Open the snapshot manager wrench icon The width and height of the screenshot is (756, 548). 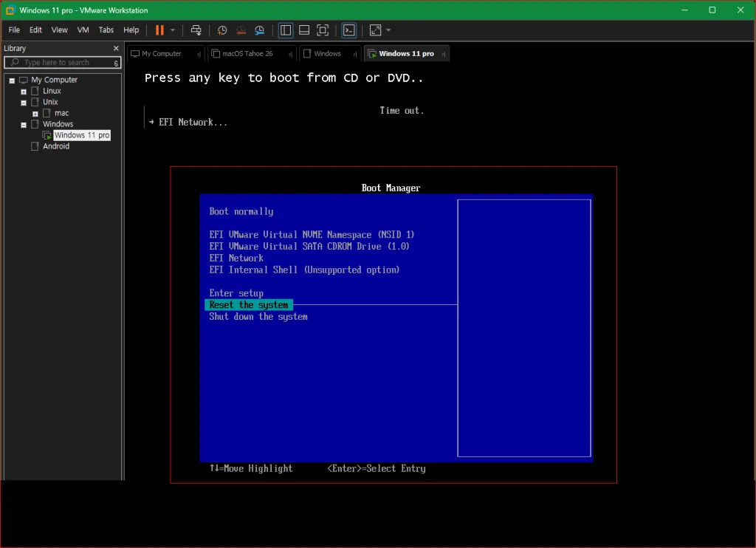coord(259,30)
